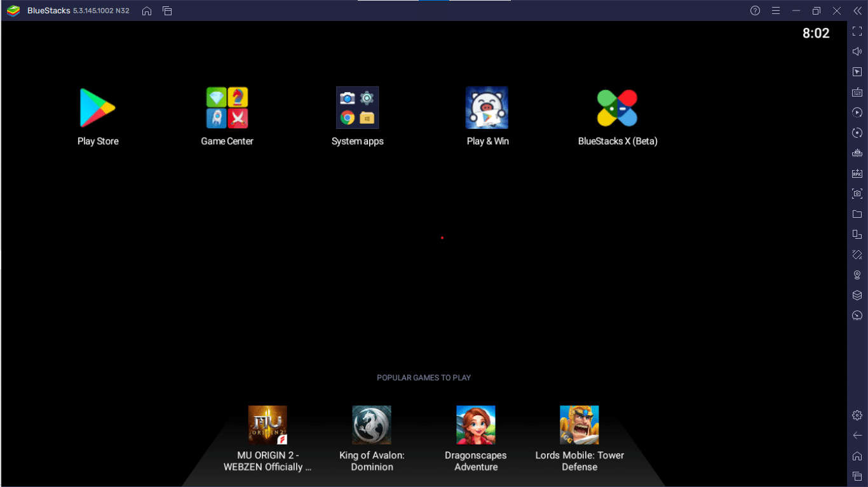Image resolution: width=868 pixels, height=487 pixels.
Task: Collapse the side toolbar with double chevron
Action: pyautogui.click(x=857, y=11)
